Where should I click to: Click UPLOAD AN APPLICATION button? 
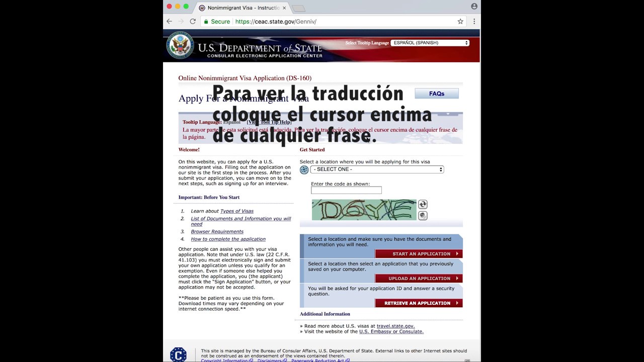coord(419,279)
